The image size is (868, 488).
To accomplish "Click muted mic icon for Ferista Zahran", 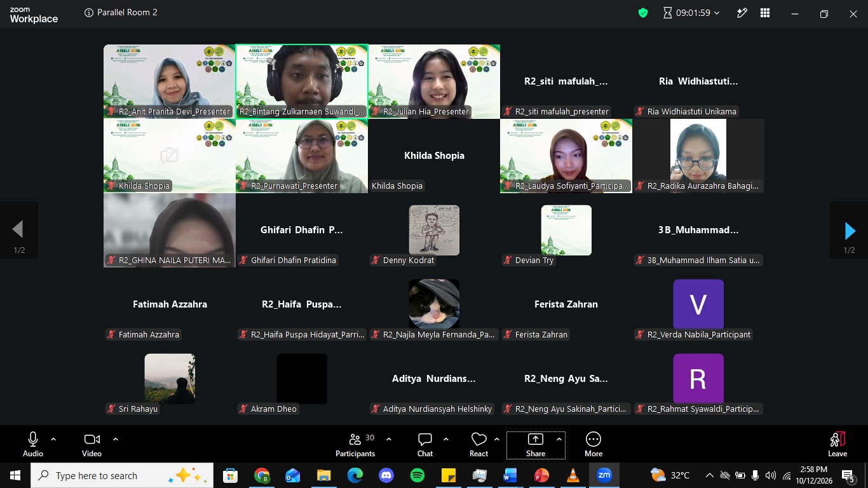I will (508, 335).
